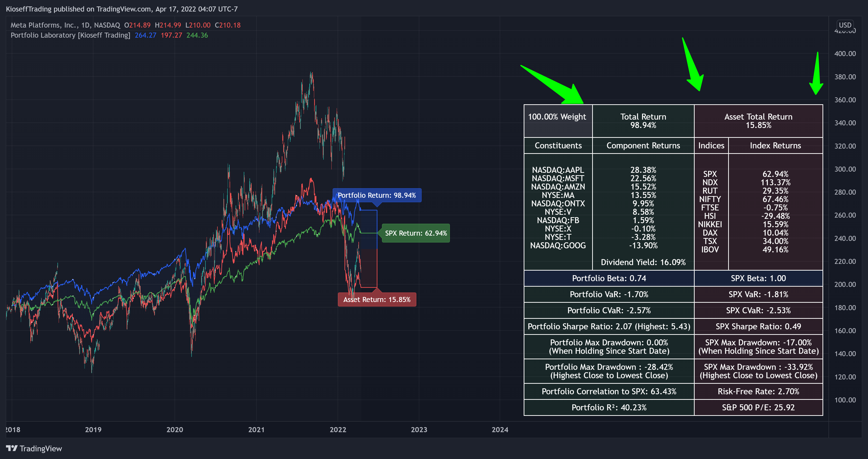Click the 2023 label on the time axis

click(419, 430)
